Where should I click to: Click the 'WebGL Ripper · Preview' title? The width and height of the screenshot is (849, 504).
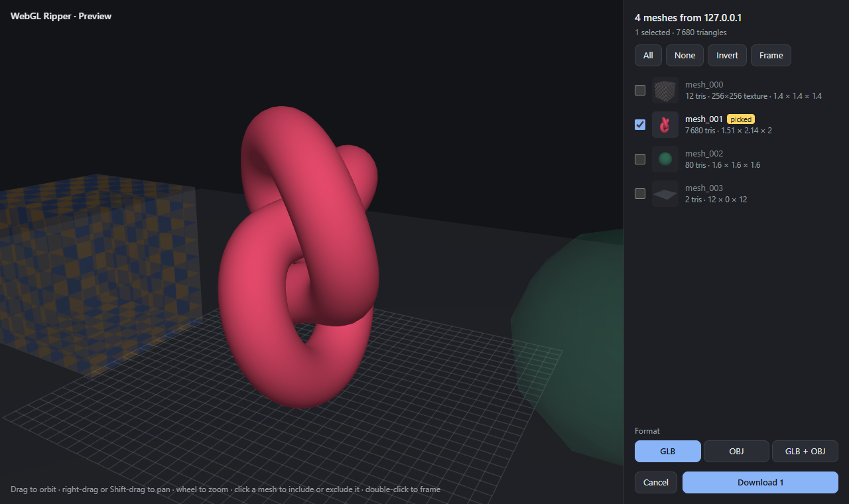pos(61,16)
